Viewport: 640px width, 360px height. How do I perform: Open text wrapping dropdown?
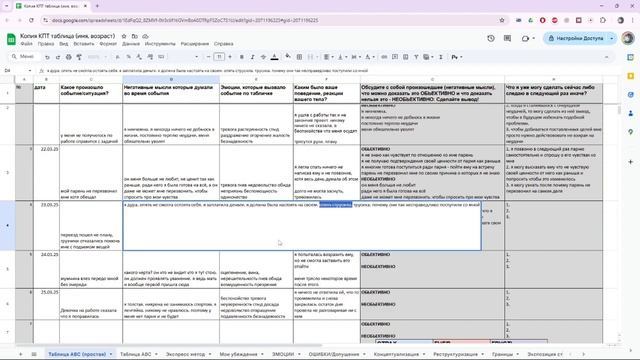356,57
